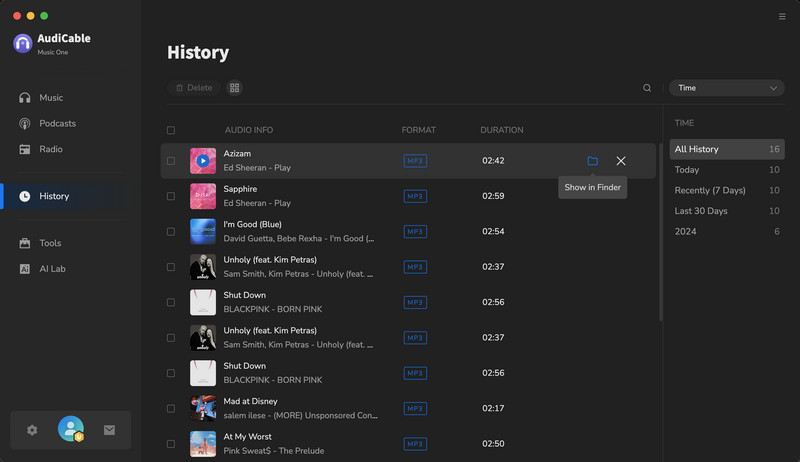Open the Radio sidebar icon
Screen dimensions: 800x462
click(x=24, y=149)
